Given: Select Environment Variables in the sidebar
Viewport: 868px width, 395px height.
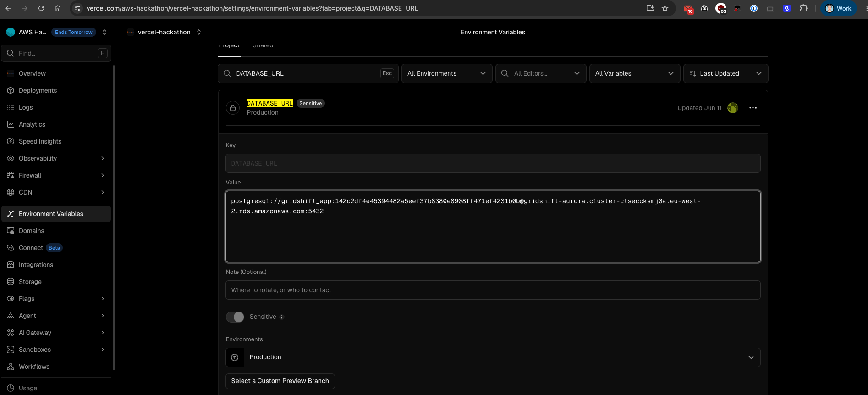Looking at the screenshot, I should [x=56, y=214].
